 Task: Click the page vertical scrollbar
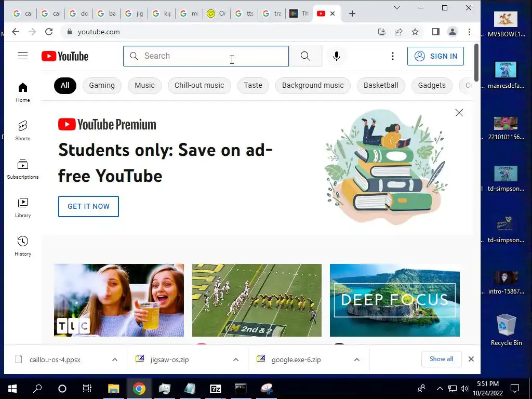[476, 63]
